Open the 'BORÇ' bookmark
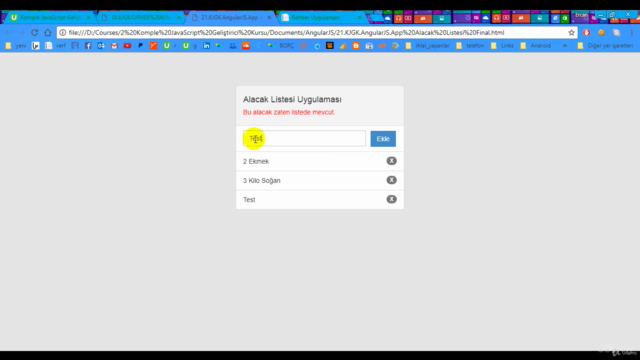The height and width of the screenshot is (360, 640). pos(281,46)
